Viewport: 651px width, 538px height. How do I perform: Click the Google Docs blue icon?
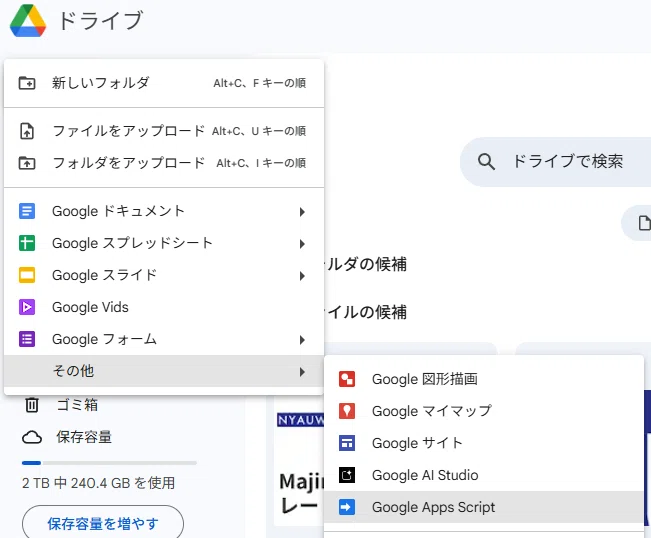[x=27, y=211]
